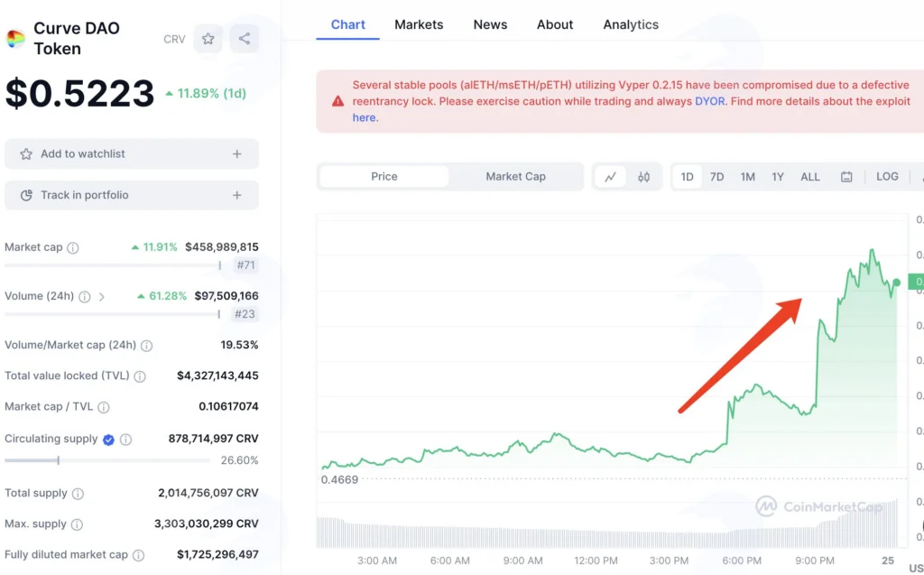
Task: Select the Price chart toggle
Action: [384, 176]
